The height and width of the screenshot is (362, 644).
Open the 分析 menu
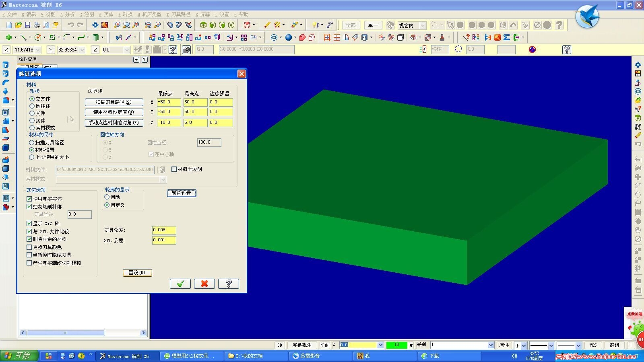click(x=67, y=14)
